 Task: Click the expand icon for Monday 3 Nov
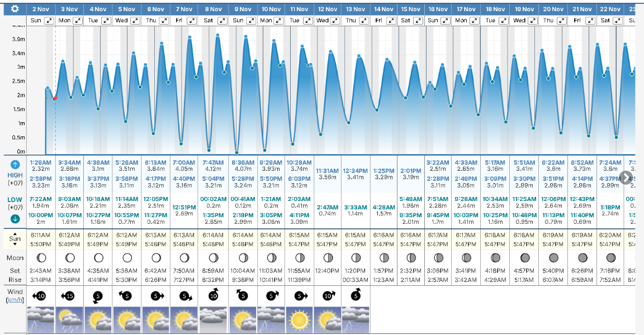pyautogui.click(x=78, y=21)
